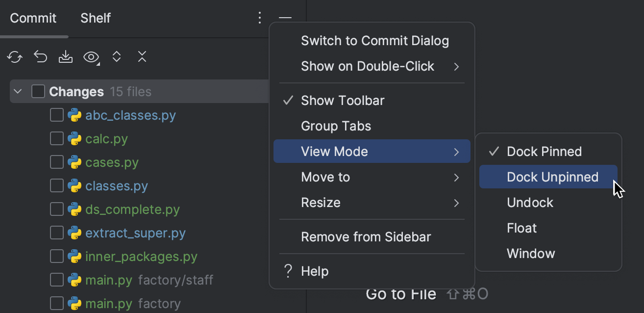Disable Show Toolbar in the menu
The width and height of the screenshot is (644, 313).
click(x=343, y=100)
